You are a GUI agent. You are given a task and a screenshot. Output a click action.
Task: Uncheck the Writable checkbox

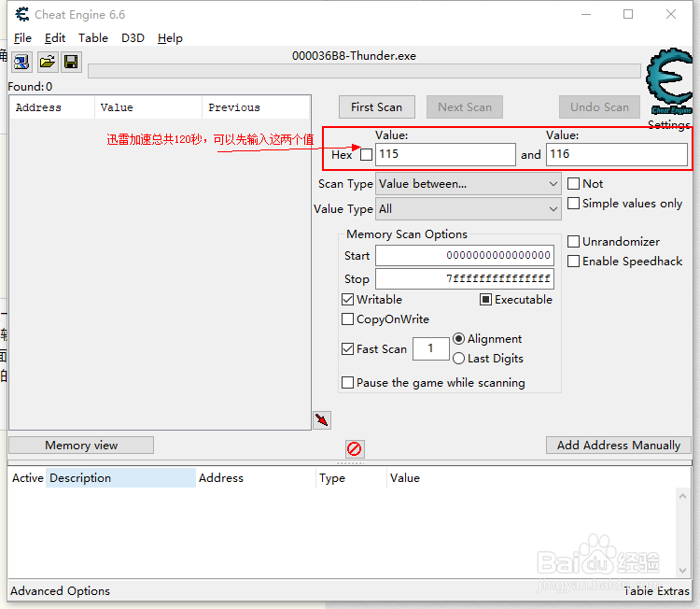pyautogui.click(x=347, y=299)
